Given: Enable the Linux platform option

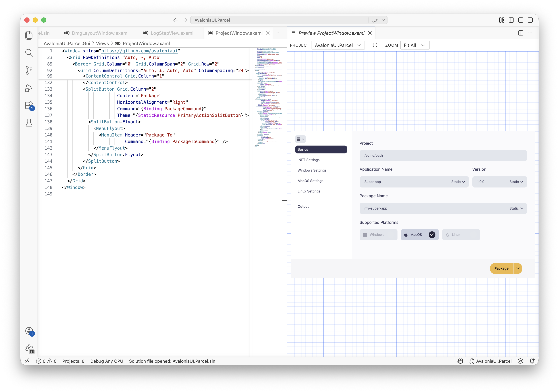Looking at the screenshot, I should [x=461, y=235].
